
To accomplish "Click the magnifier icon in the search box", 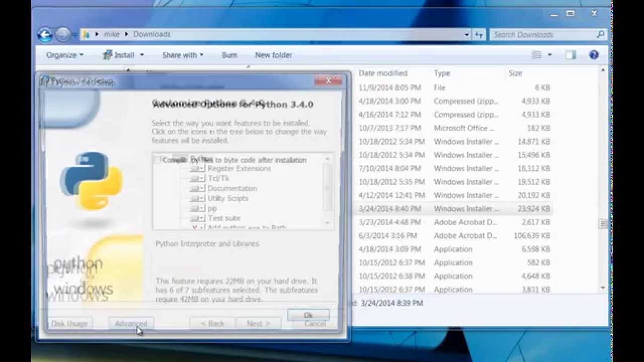I will (x=600, y=35).
